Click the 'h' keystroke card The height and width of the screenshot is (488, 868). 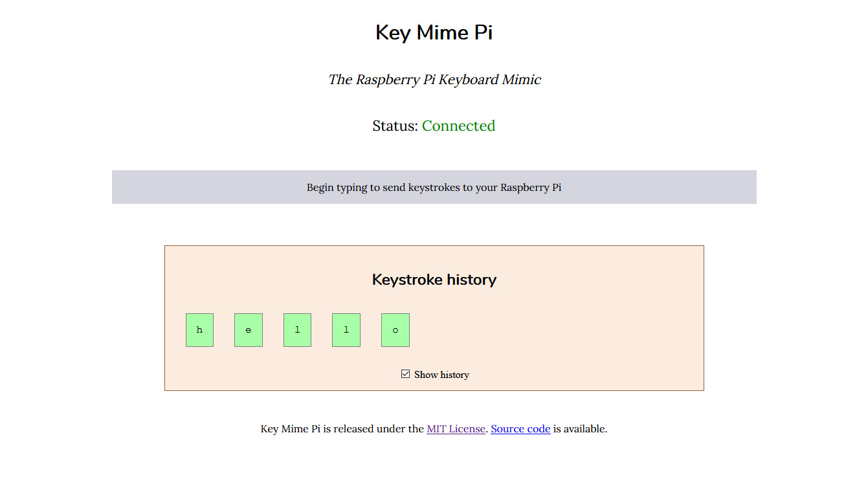click(x=199, y=330)
